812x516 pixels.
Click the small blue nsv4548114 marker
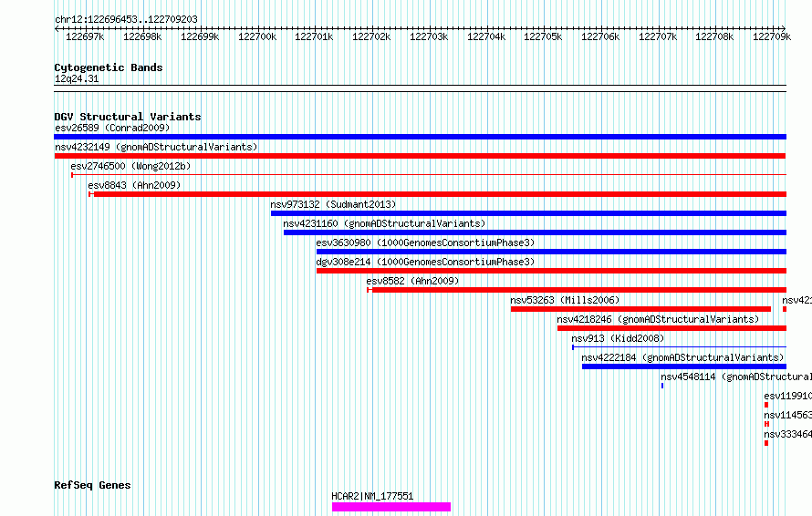pos(662,386)
